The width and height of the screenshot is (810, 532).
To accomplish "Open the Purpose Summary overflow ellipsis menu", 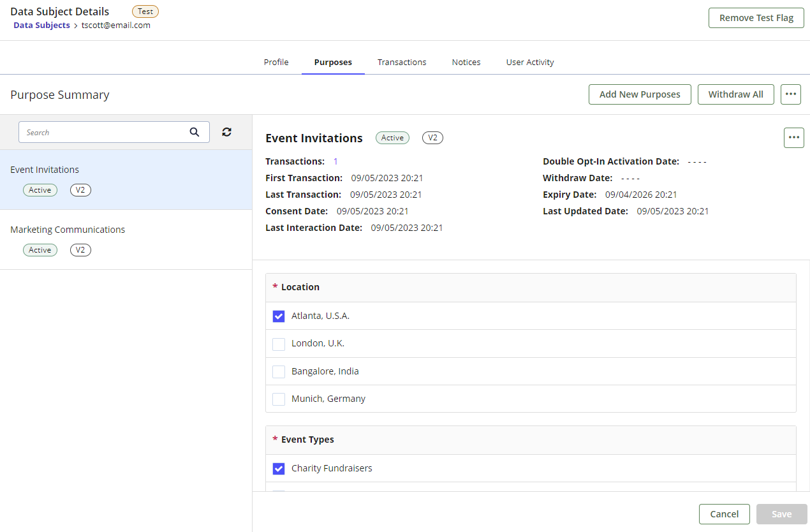I will tap(791, 94).
